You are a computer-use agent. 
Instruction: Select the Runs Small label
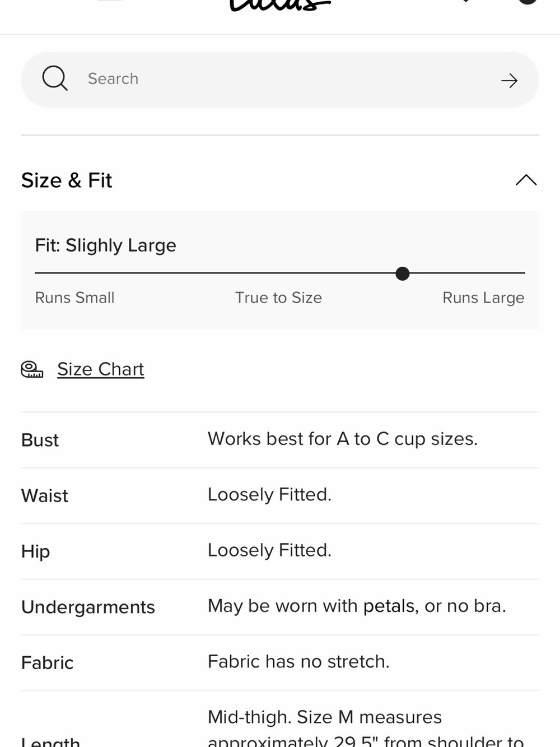(x=74, y=298)
